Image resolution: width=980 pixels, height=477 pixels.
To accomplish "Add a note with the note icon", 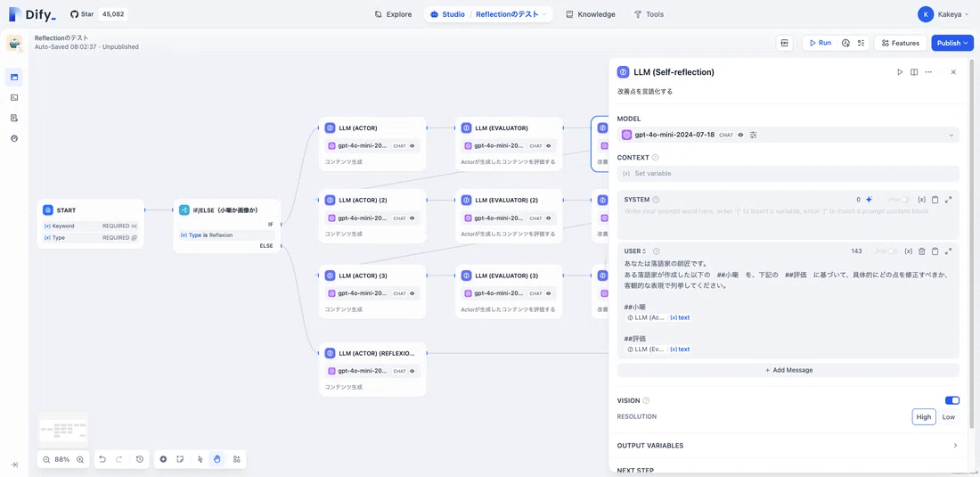I will tap(179, 459).
